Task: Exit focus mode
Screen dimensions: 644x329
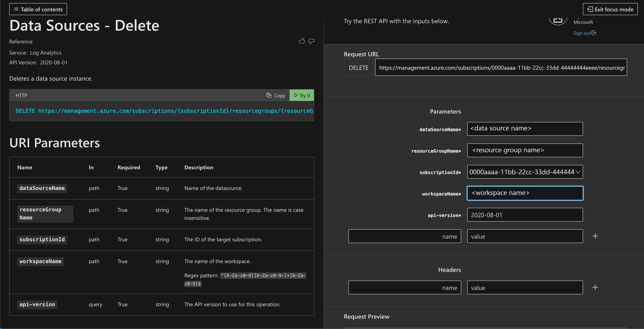Action: [x=610, y=9]
